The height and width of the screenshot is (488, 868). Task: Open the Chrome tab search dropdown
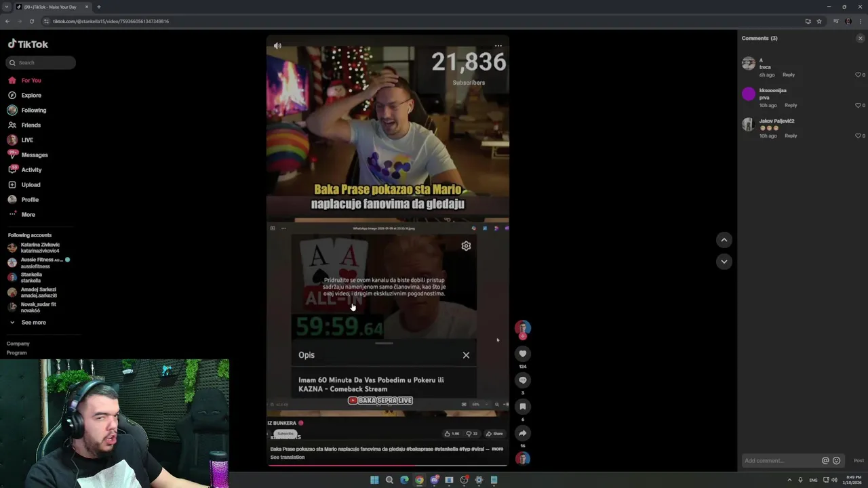point(6,7)
